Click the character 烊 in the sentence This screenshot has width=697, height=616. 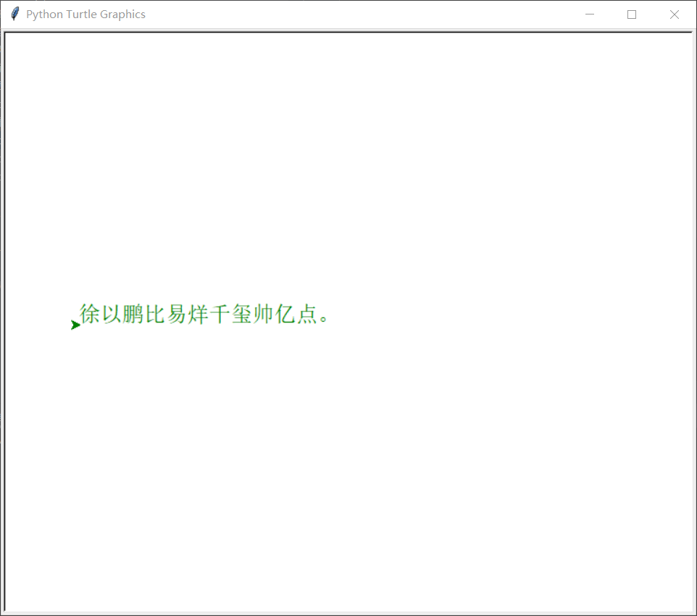[199, 315]
